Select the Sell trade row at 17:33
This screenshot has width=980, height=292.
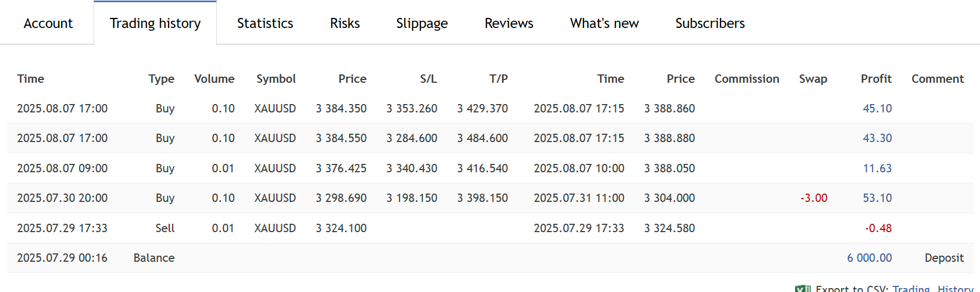click(x=490, y=228)
